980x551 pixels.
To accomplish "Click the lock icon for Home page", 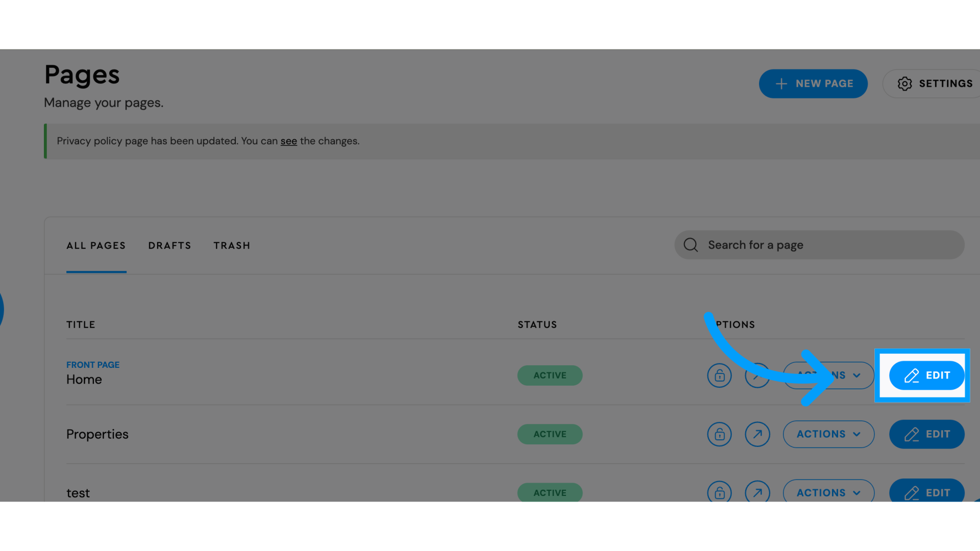I will (x=719, y=375).
